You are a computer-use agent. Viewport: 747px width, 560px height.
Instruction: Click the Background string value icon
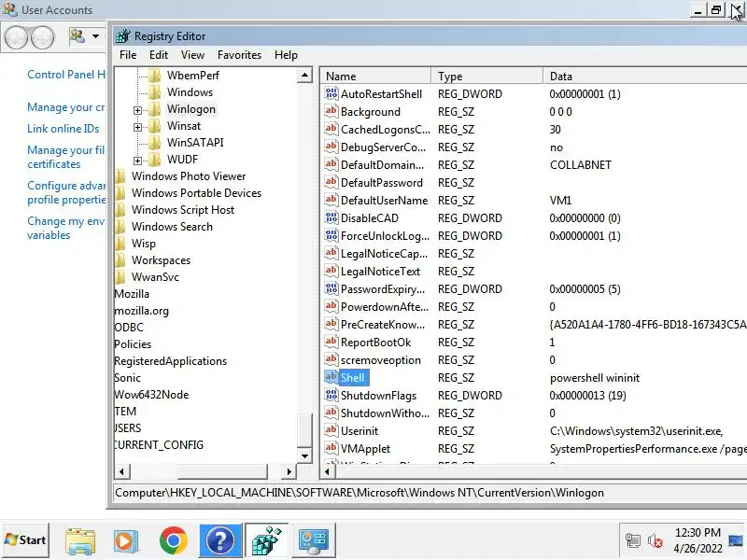point(331,111)
